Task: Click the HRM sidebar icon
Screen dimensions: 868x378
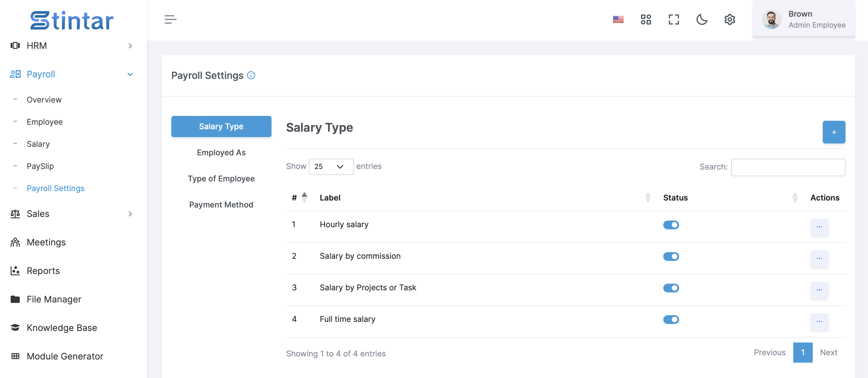Action: click(x=15, y=45)
